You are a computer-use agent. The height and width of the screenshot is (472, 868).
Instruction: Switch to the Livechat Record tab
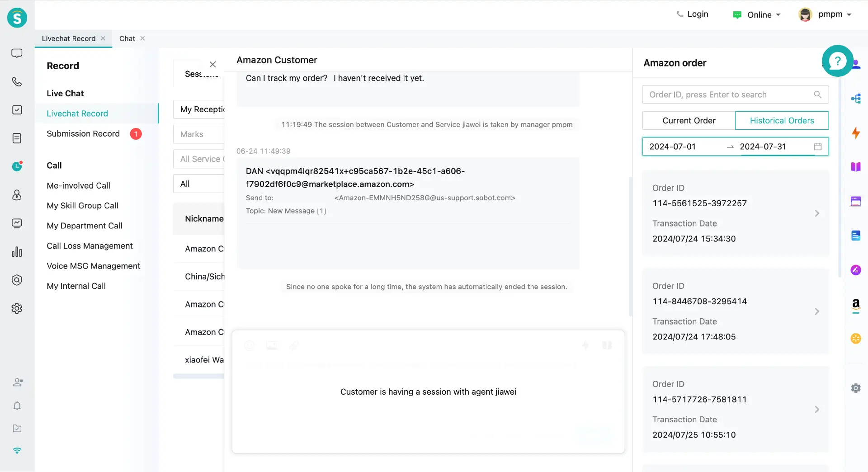[69, 38]
